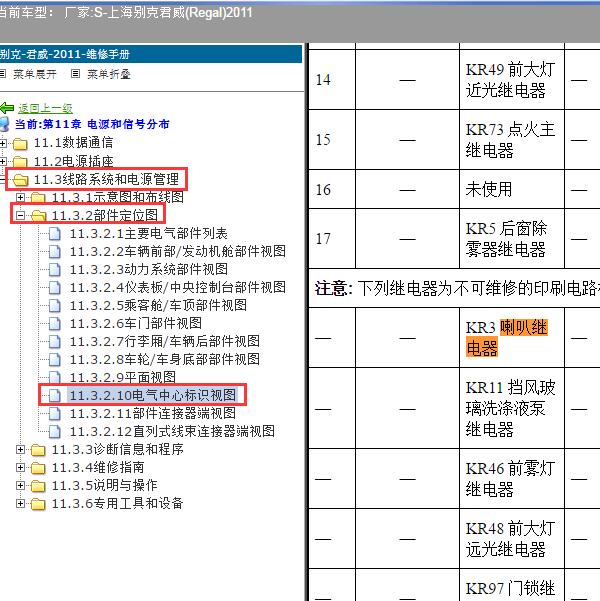Click the folder icon of 11.3.2部件定位图
This screenshot has width=600, height=601.
tap(39, 216)
